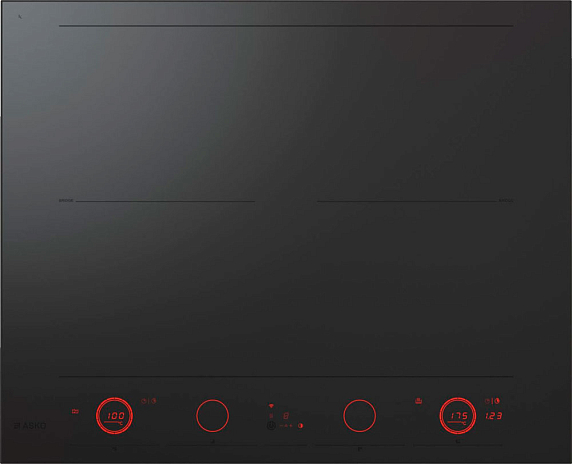572x464 pixels.
Task: Tap the power on/off button
Action: click(x=271, y=425)
